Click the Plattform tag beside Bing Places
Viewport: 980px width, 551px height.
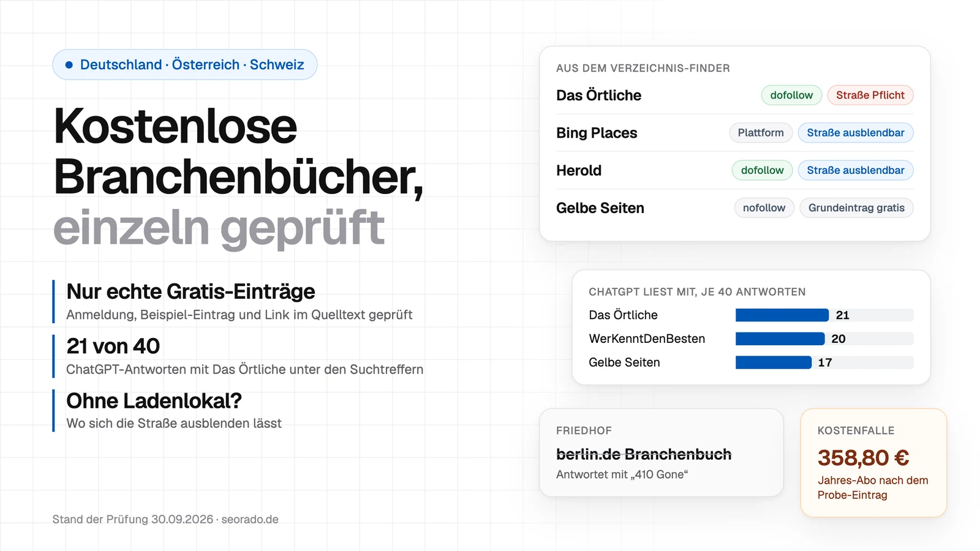(761, 133)
